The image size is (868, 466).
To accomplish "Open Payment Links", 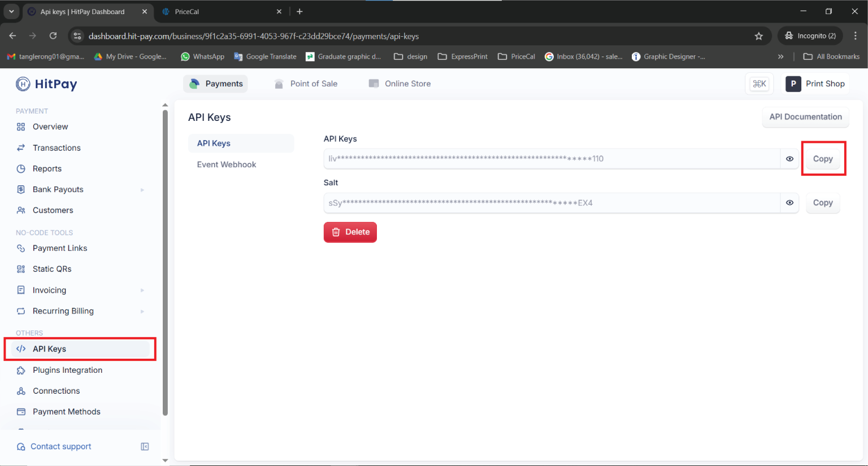I will [60, 248].
